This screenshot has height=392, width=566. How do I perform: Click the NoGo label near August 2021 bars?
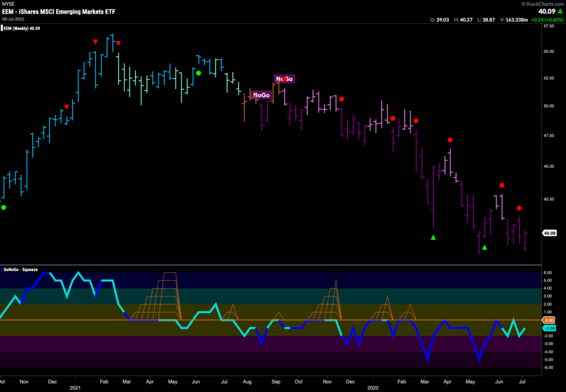point(261,95)
